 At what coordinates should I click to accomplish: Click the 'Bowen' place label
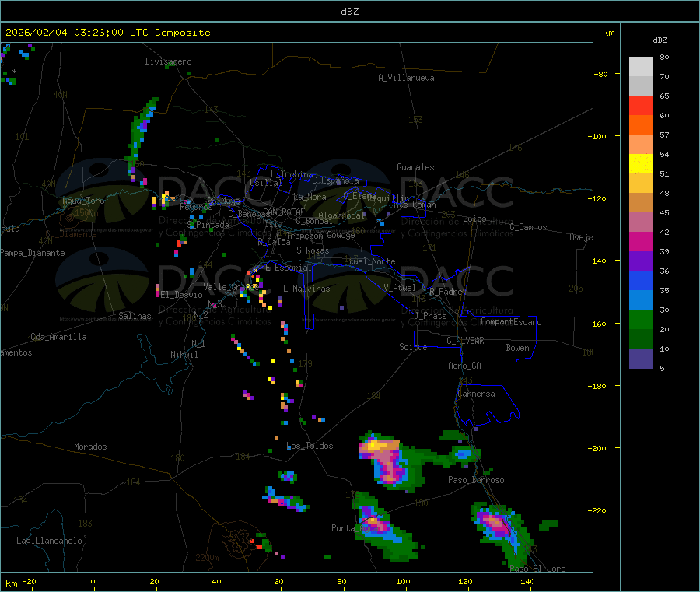(x=517, y=348)
